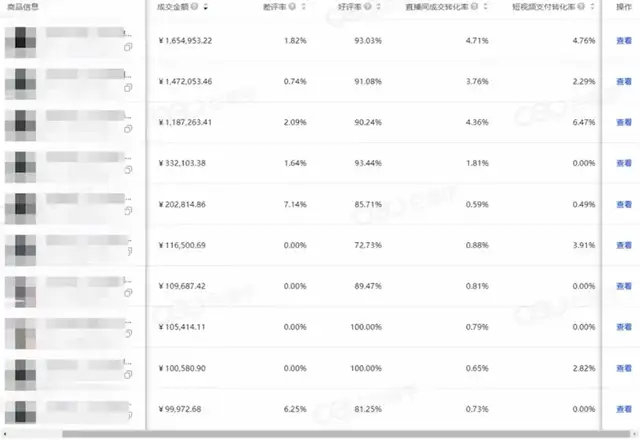The width and height of the screenshot is (640, 440).
Task: Copy product info in ¥1,654,953.22 row
Action: tap(128, 48)
